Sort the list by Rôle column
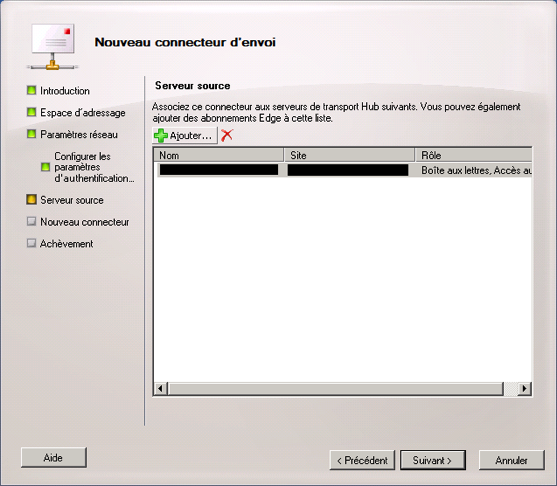557x486 pixels. pyautogui.click(x=474, y=155)
